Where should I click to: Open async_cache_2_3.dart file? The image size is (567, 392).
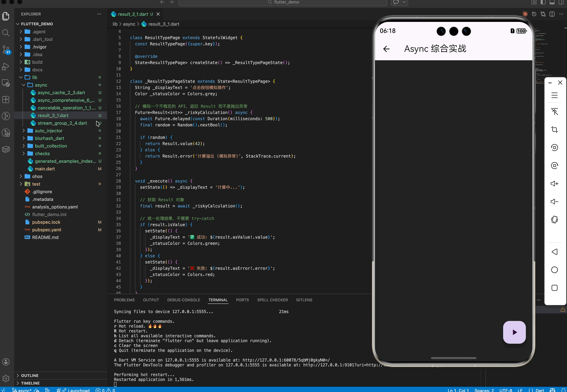(x=61, y=92)
